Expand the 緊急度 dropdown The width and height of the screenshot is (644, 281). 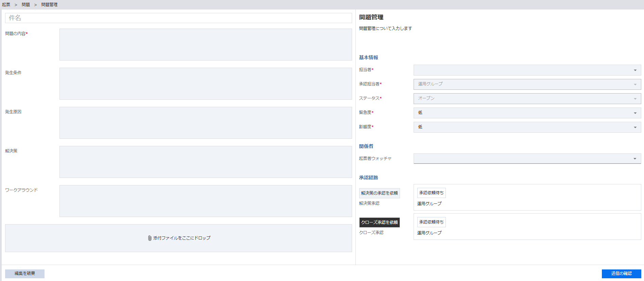[x=527, y=113]
